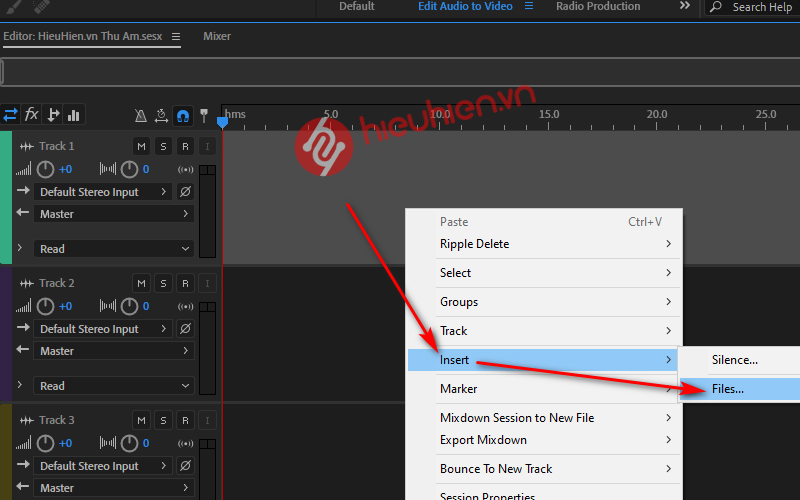
Task: Select Export Mixdown in context menu
Action: pos(483,440)
